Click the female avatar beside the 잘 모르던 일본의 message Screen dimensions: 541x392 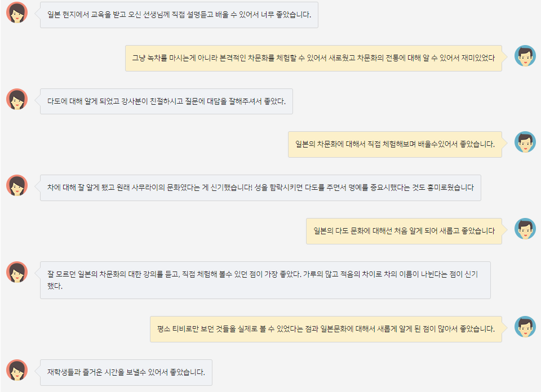pyautogui.click(x=17, y=272)
